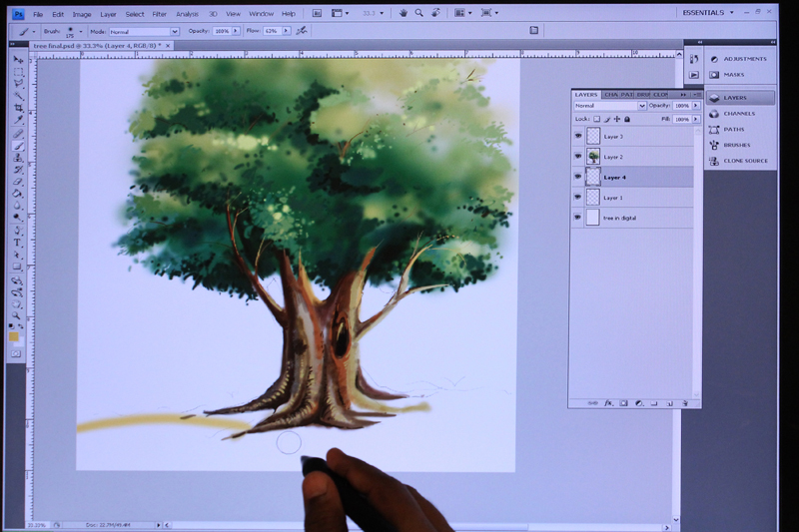Switch to the Channels tab in the layers panel
The image size is (799, 532).
611,95
